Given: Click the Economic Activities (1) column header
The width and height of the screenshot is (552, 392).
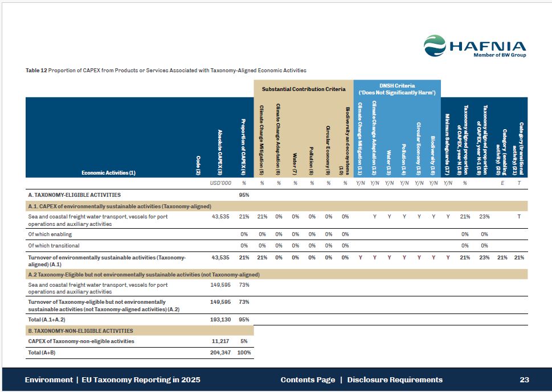Looking at the screenshot, I should 108,172.
